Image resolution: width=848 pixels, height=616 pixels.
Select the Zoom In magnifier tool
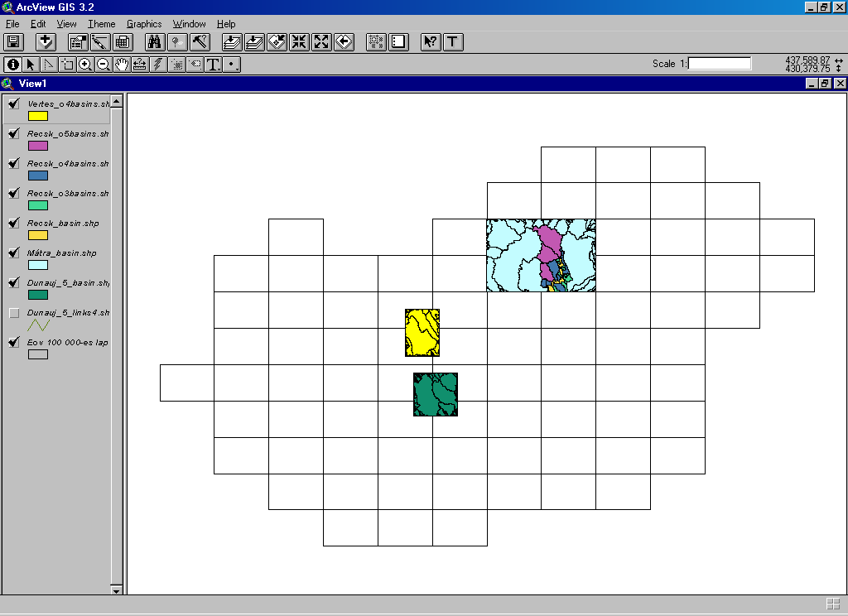[85, 64]
